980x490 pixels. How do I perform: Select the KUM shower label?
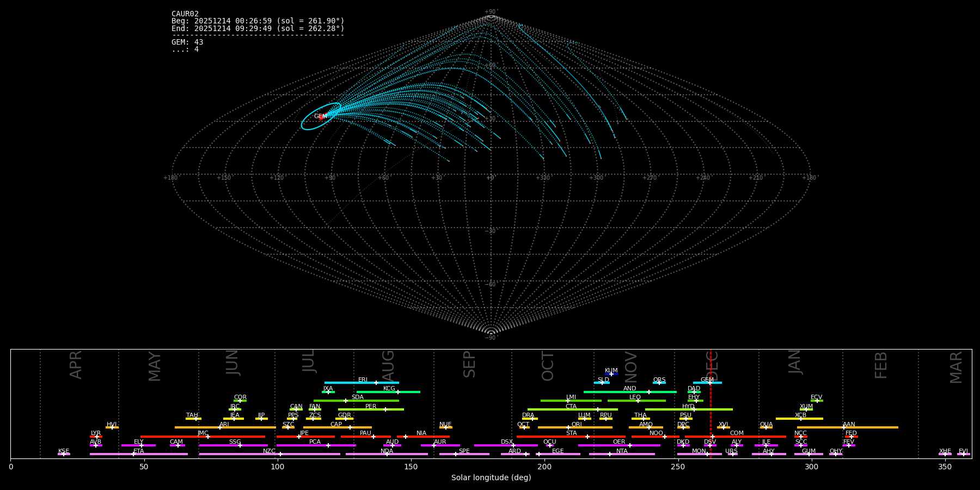coord(611,371)
